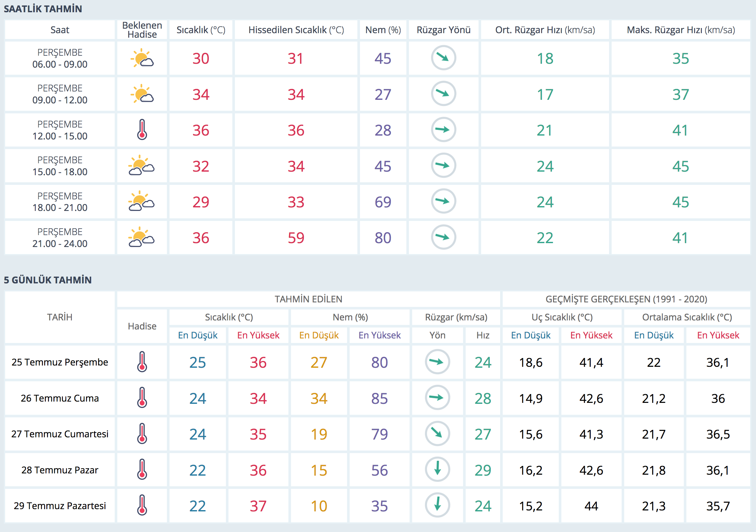The height and width of the screenshot is (532, 756).
Task: Click the 26 Temmuz Cuma date cell
Action: (x=60, y=398)
